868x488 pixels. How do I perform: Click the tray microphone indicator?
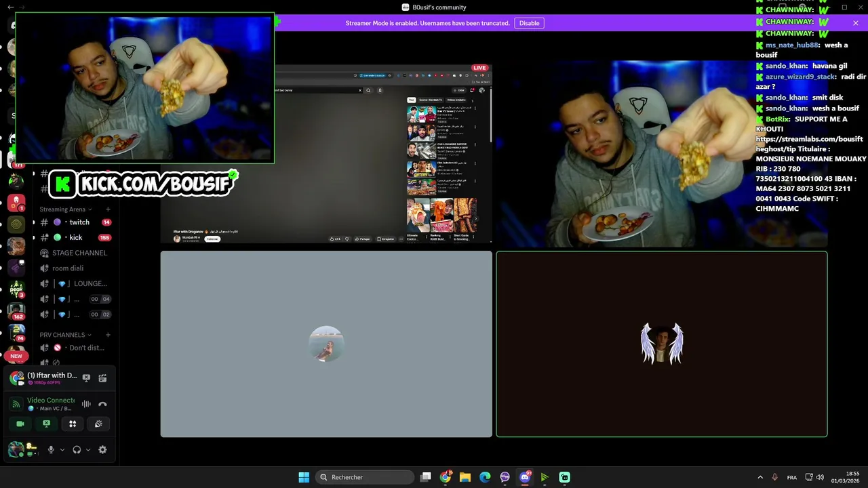click(774, 477)
